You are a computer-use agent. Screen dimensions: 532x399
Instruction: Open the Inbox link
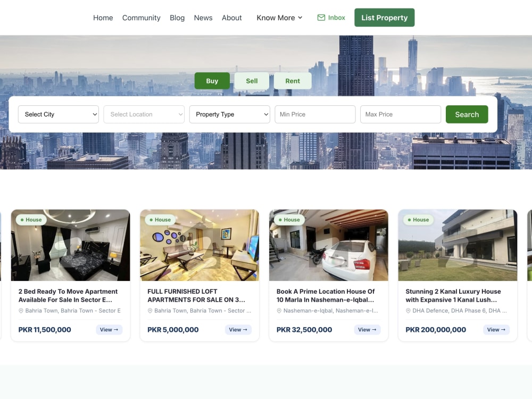[x=331, y=18]
